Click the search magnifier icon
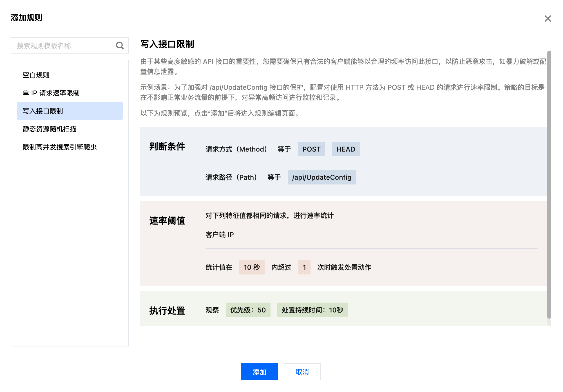The width and height of the screenshot is (563, 392). pyautogui.click(x=120, y=46)
